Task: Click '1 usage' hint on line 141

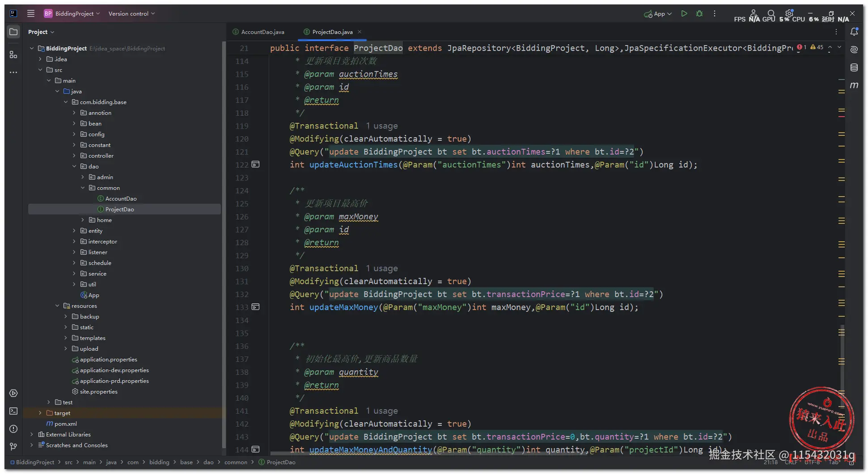Action: click(381, 411)
